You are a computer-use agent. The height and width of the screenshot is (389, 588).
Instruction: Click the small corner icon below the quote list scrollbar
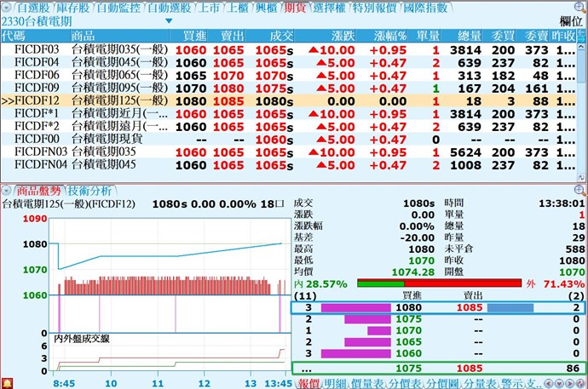pos(581,178)
